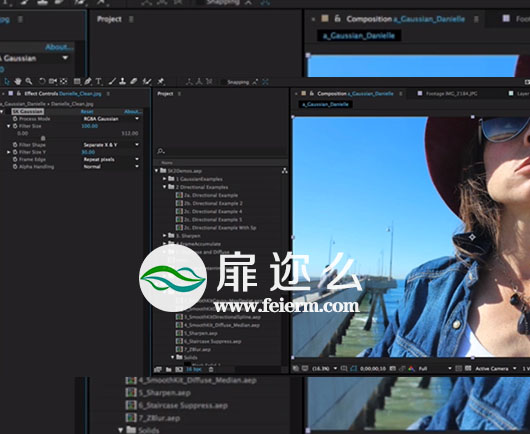Viewport: 530px width, 434px height.
Task: Expand the Filter Size Y property twirl
Action: point(8,152)
